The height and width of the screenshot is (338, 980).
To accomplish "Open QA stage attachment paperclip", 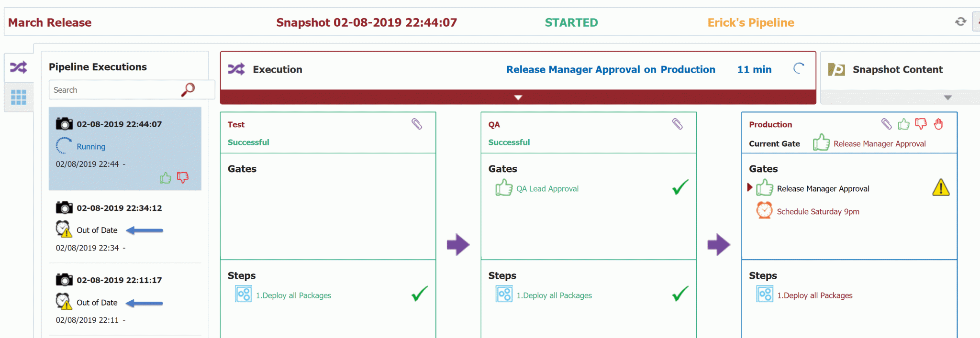I will 678,124.
